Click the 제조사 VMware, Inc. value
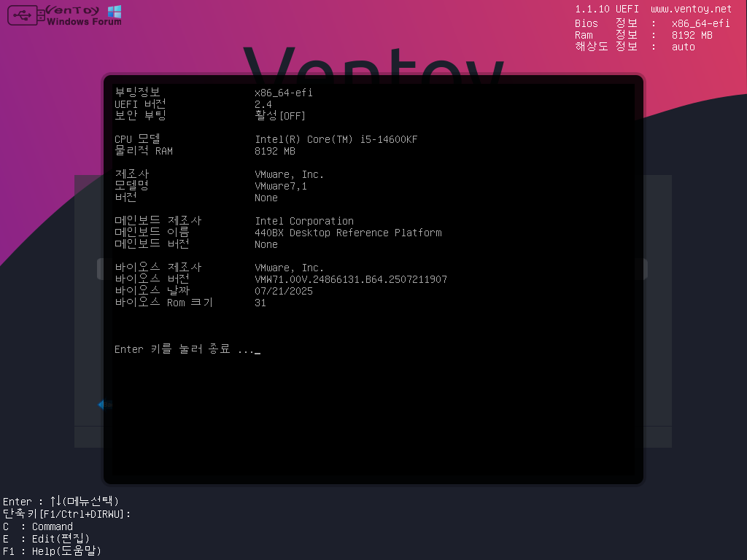 289,175
